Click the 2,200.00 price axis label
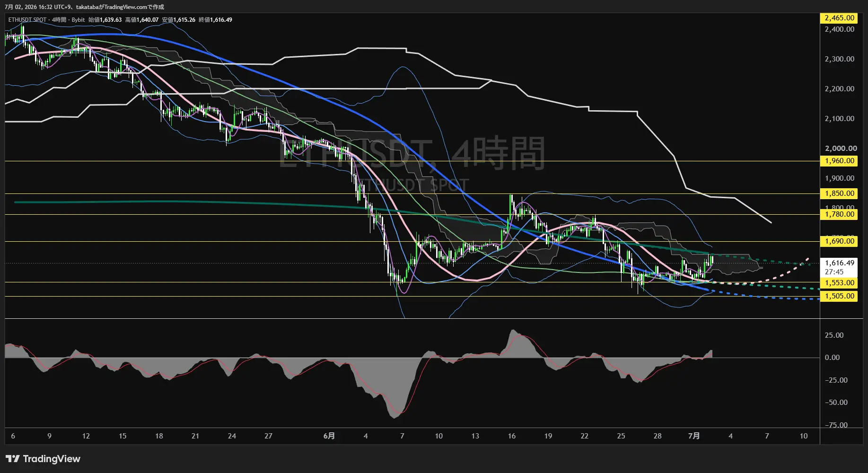 coord(839,89)
